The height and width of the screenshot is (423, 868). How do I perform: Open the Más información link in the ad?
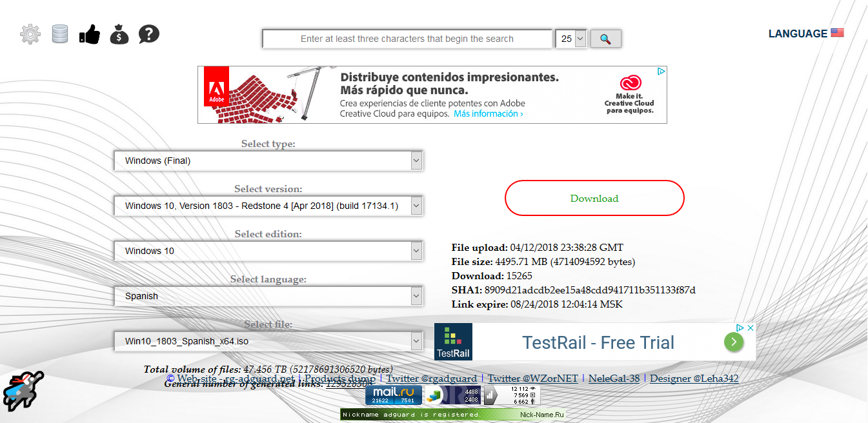pyautogui.click(x=488, y=114)
